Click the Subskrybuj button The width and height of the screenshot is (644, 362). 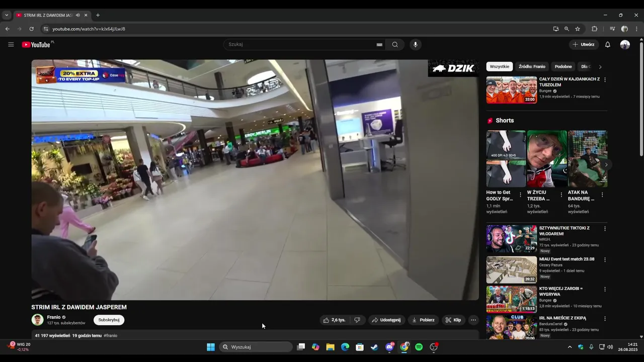click(x=109, y=320)
